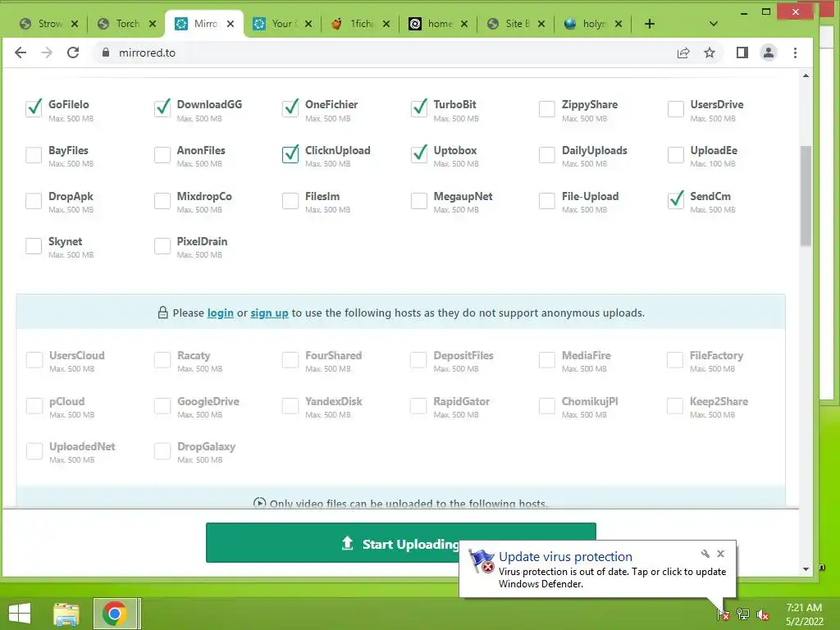Select the UploadEe checkbox
Screen dimensions: 840x630
(x=676, y=155)
